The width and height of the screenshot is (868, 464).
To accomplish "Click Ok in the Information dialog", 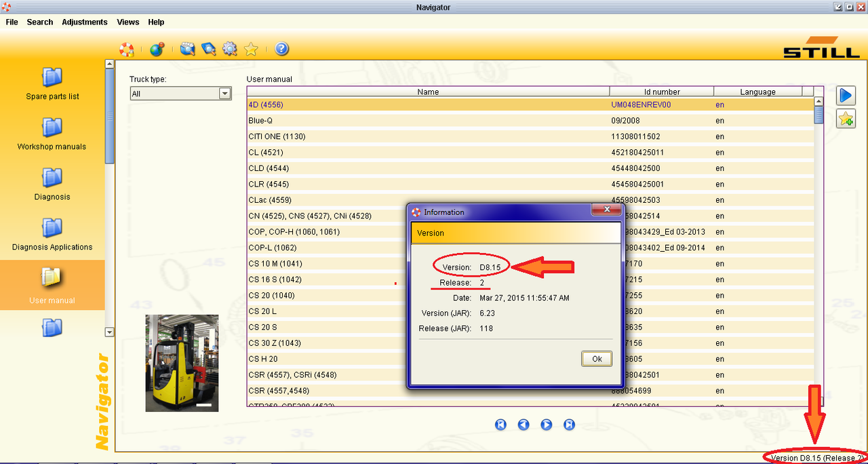I will click(597, 359).
